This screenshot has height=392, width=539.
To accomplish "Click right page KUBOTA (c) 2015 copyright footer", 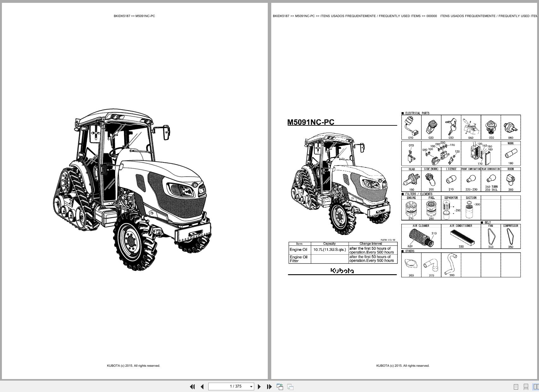I will [403, 366].
